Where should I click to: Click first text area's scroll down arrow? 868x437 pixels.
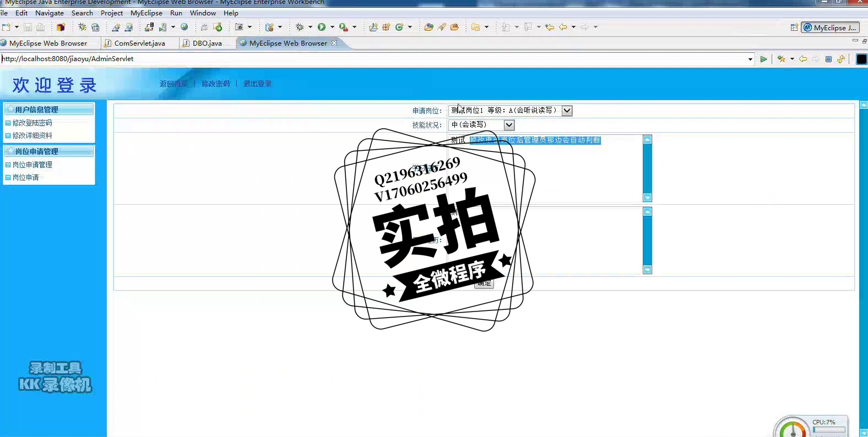coord(648,198)
